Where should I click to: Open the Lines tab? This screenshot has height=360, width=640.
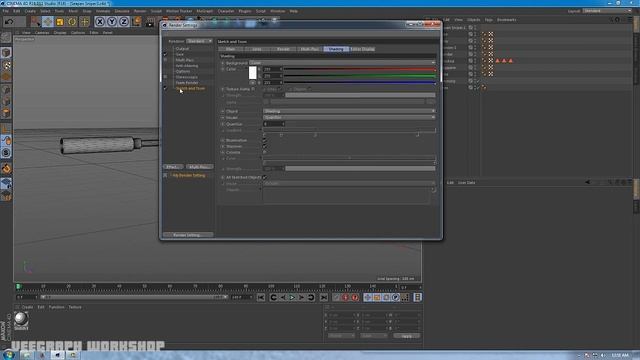click(257, 49)
